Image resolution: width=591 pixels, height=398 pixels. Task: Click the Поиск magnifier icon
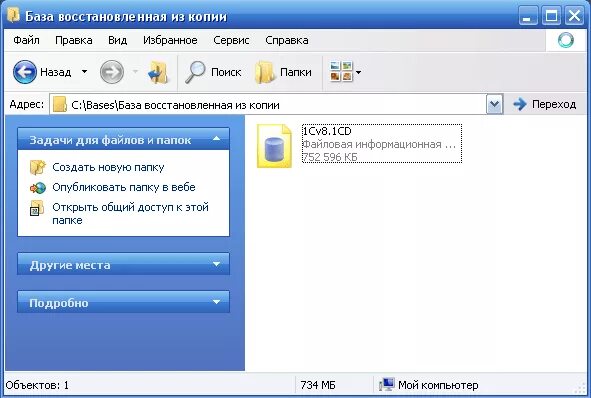195,72
